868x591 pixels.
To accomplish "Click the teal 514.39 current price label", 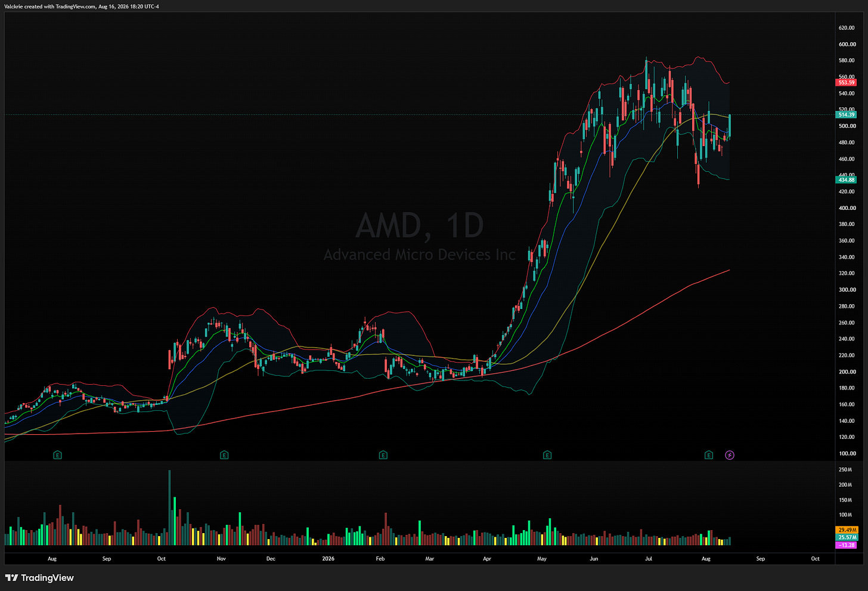I will pyautogui.click(x=847, y=115).
